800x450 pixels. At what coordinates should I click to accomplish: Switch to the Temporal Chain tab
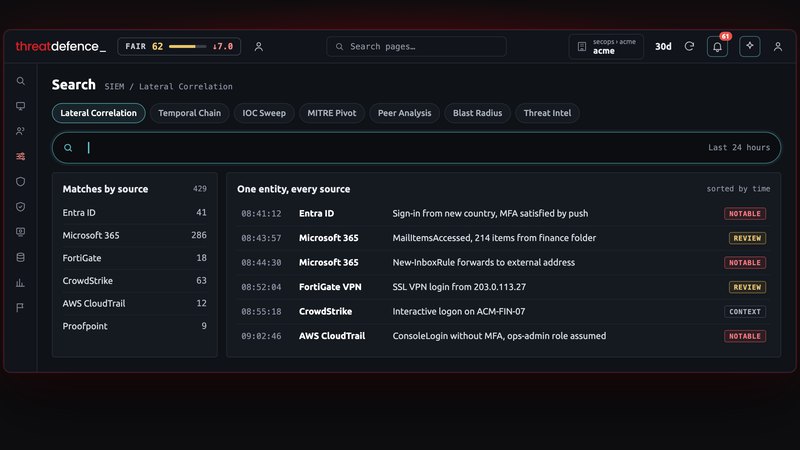(189, 113)
